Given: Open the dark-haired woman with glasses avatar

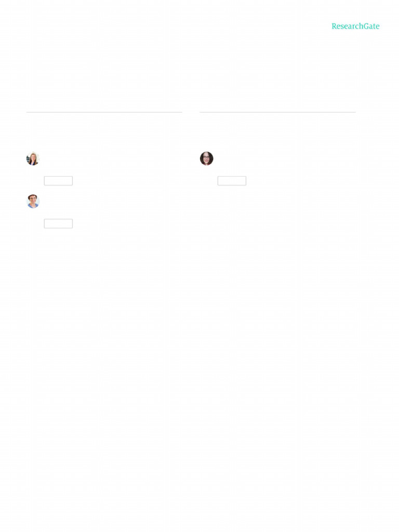Looking at the screenshot, I should 206,158.
